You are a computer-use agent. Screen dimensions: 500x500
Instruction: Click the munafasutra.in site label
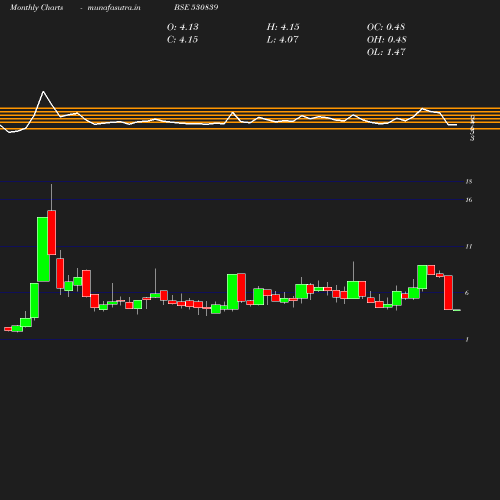click(x=114, y=8)
